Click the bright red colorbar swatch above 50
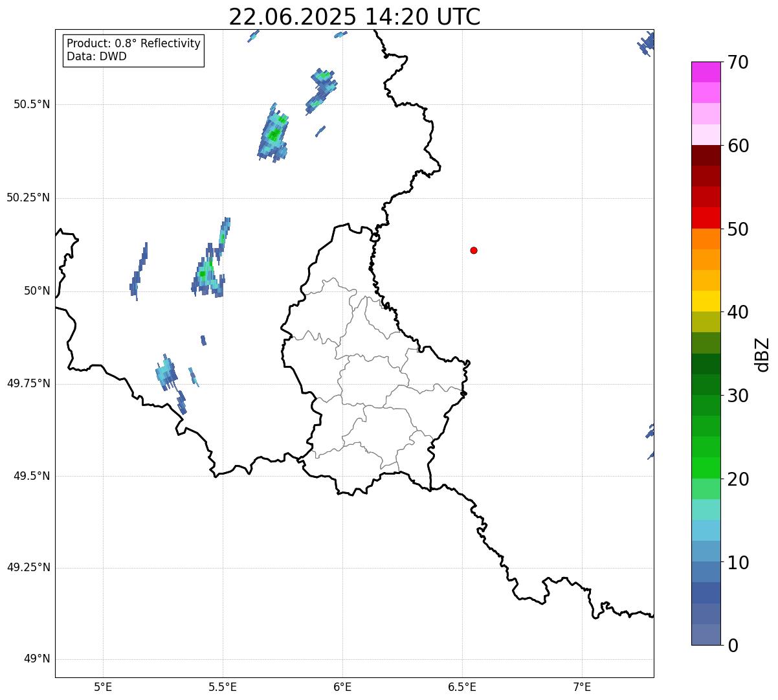The image size is (778, 700). pos(706,218)
